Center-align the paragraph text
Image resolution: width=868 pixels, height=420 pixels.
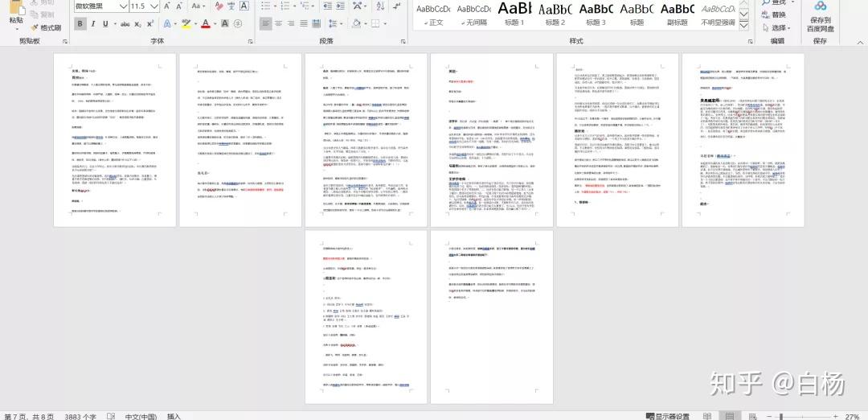click(278, 24)
